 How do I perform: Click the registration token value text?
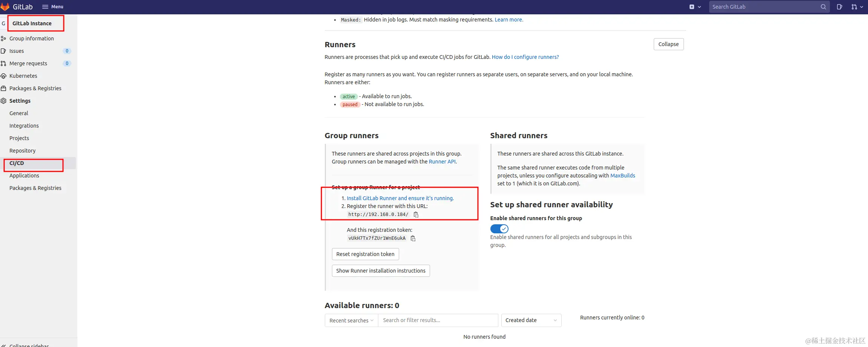(377, 238)
